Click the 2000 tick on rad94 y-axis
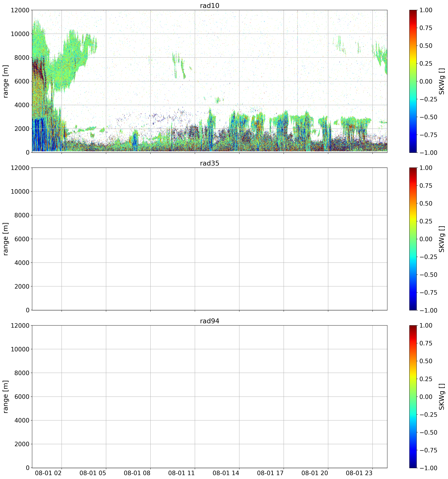The height and width of the screenshot is (479, 448). (x=22, y=444)
